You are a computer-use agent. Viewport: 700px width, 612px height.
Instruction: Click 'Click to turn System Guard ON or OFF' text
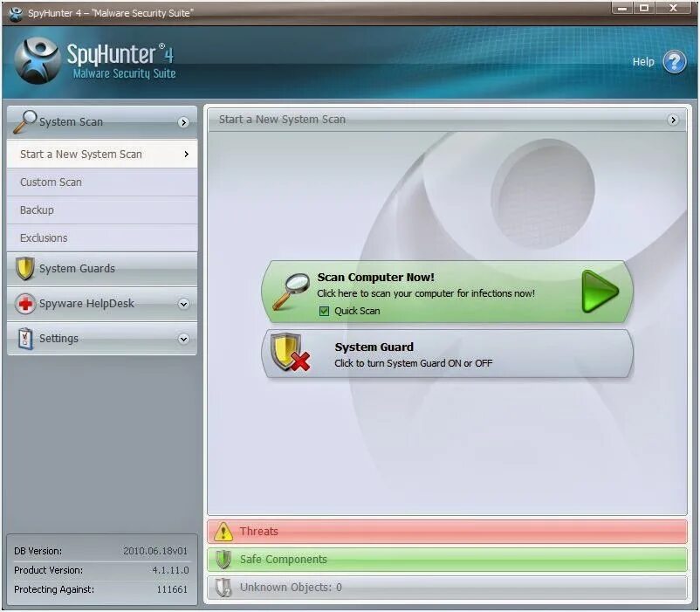click(414, 363)
